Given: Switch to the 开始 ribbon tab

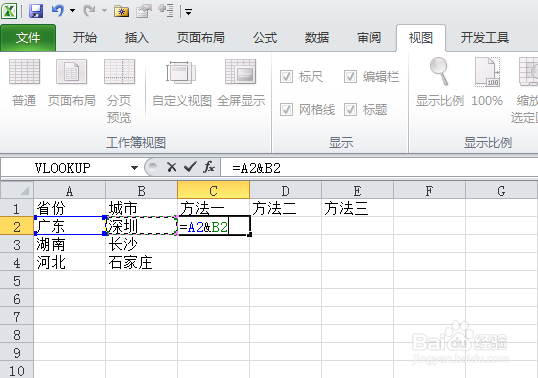Looking at the screenshot, I should [84, 38].
